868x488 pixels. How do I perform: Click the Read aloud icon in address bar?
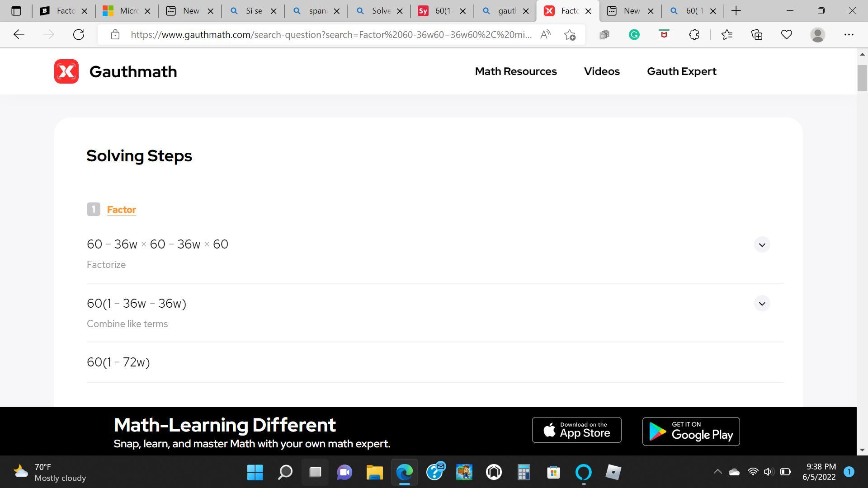[545, 34]
